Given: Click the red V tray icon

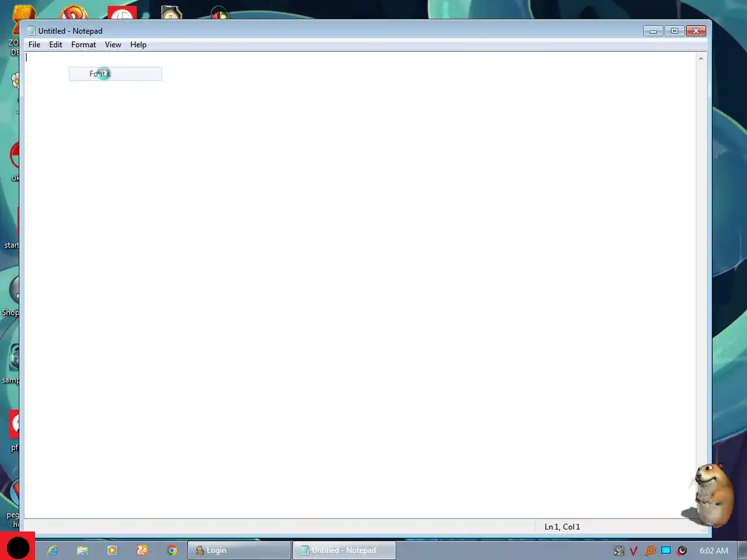Looking at the screenshot, I should (x=634, y=551).
